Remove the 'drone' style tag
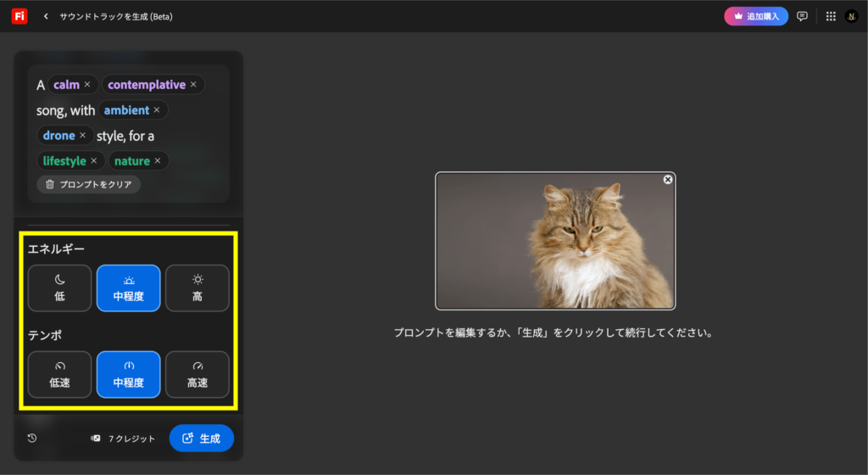The width and height of the screenshot is (868, 475). [x=83, y=136]
